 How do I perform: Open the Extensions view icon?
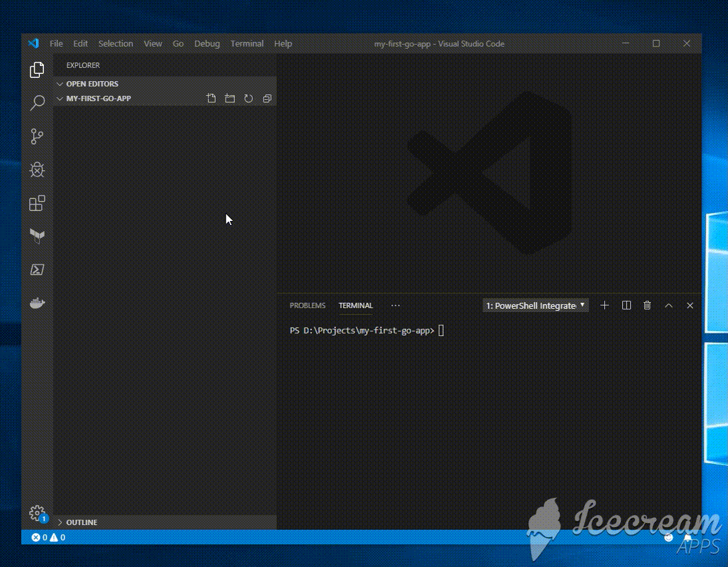click(x=37, y=203)
